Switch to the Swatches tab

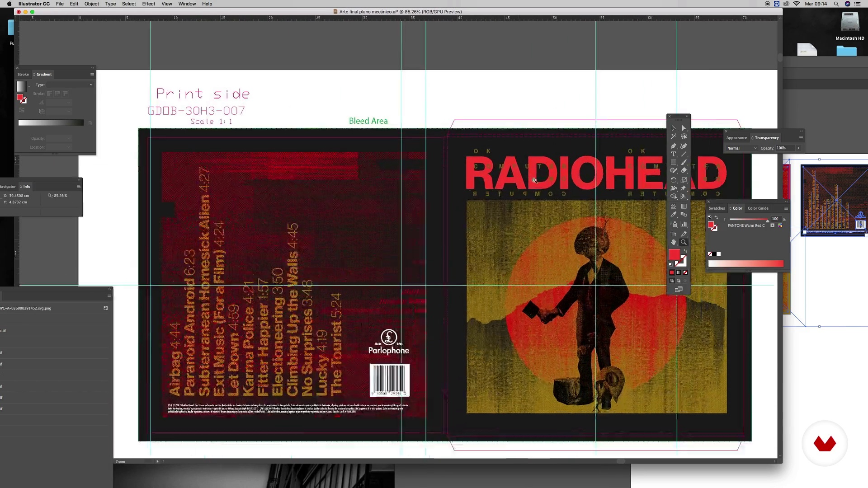pyautogui.click(x=717, y=208)
